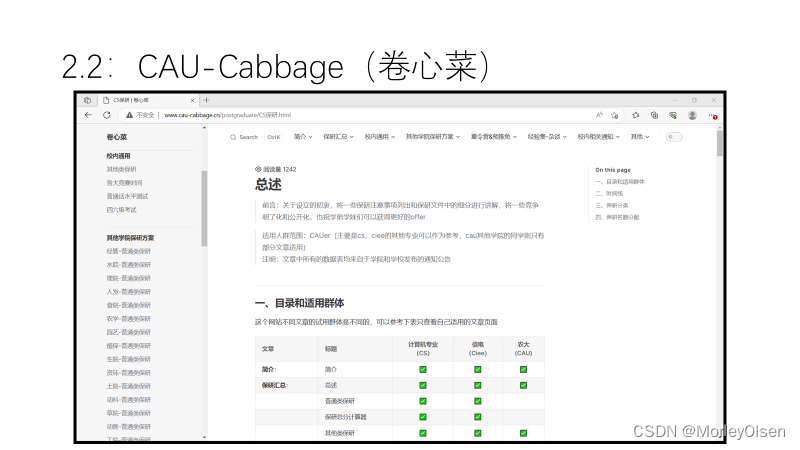Click the 阅读量 1242 view count text
800x450 pixels.
click(280, 169)
